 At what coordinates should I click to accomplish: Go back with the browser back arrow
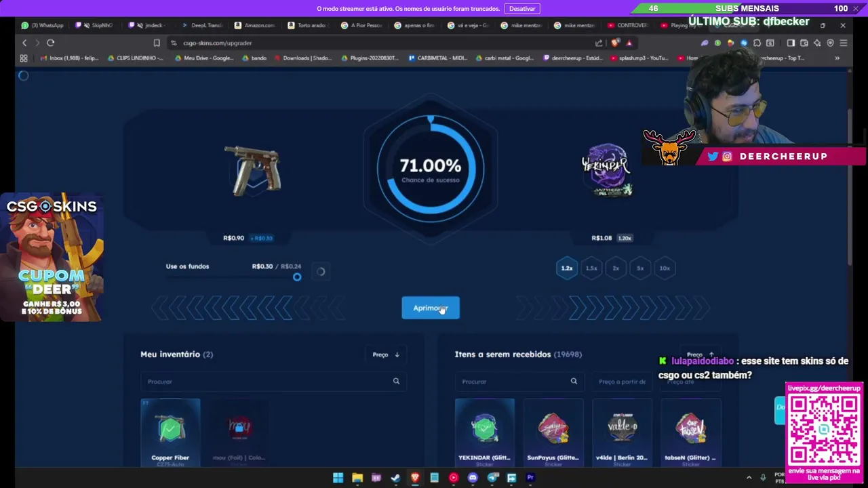coord(24,43)
